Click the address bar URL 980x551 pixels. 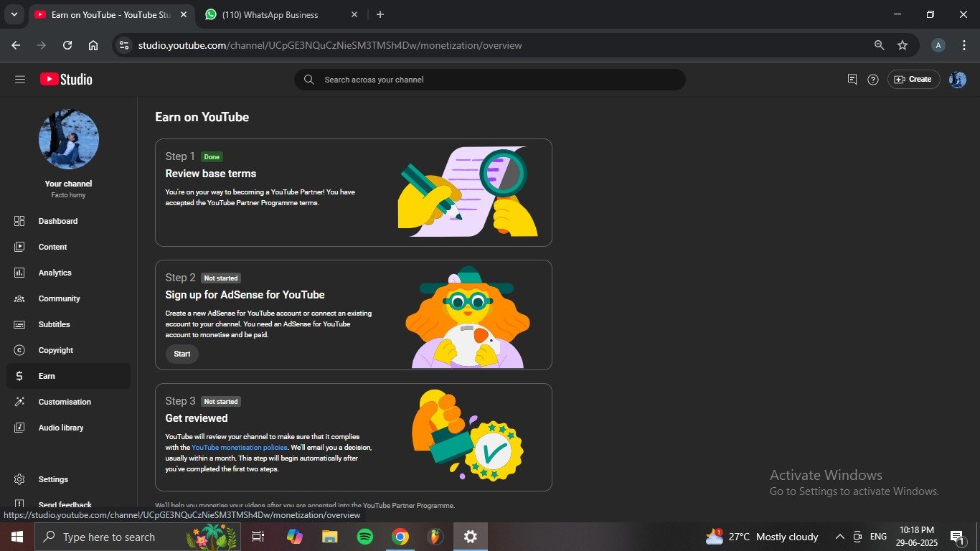tap(330, 45)
